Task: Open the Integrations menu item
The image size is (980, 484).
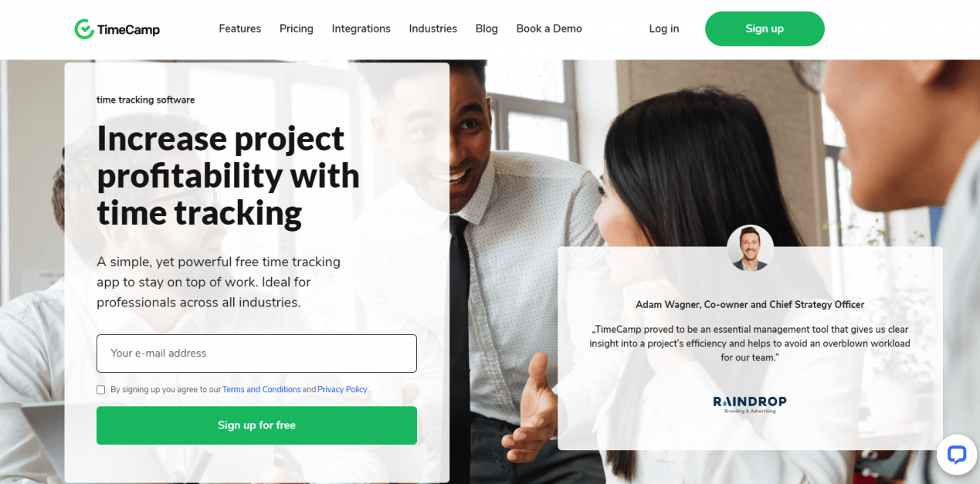Action: [x=361, y=29]
